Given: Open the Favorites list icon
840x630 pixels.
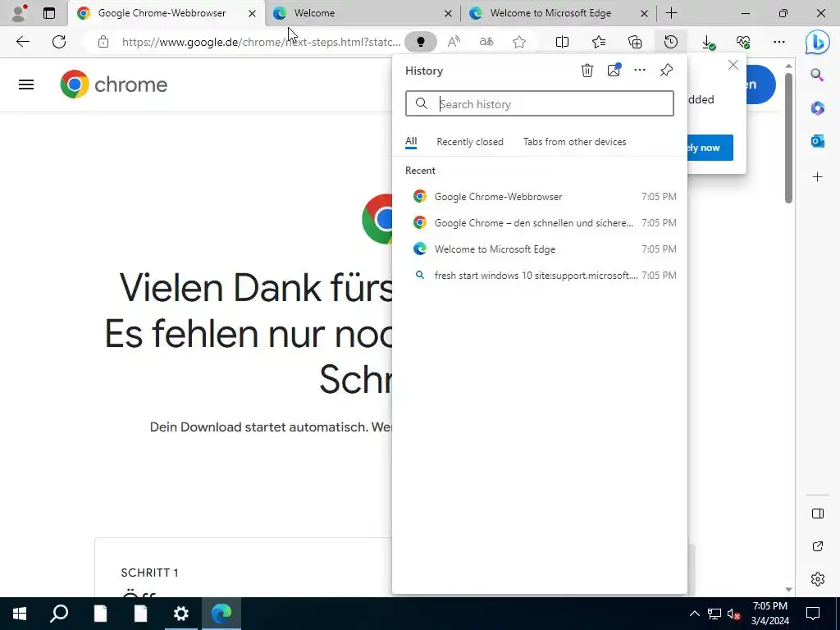Looking at the screenshot, I should (599, 42).
